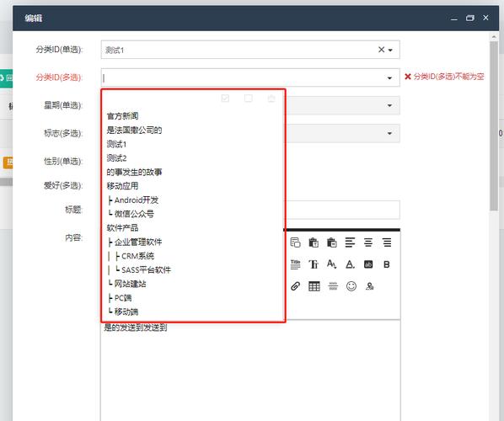Click the 标志(多选) label
504x421 pixels.
click(63, 133)
